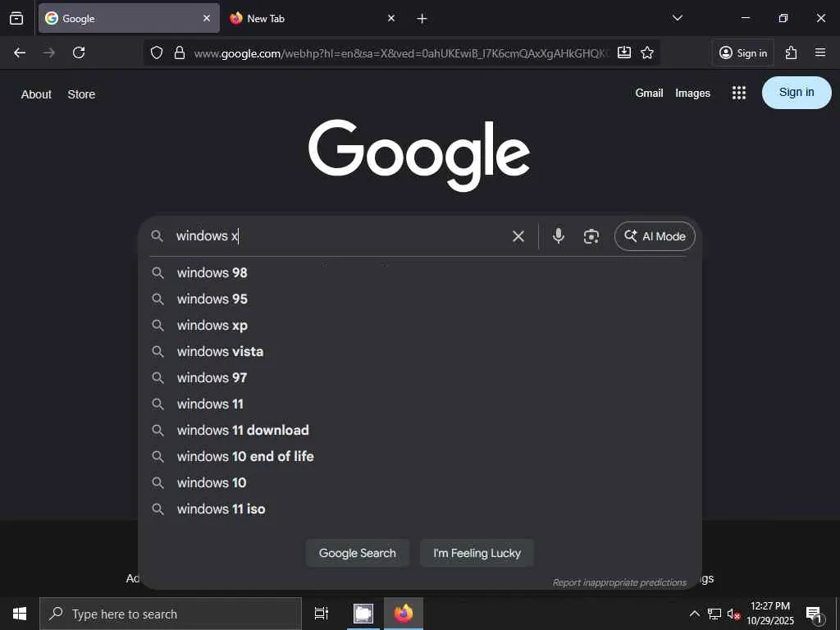Switch to the Google tab
The image size is (840, 630).
pyautogui.click(x=129, y=18)
